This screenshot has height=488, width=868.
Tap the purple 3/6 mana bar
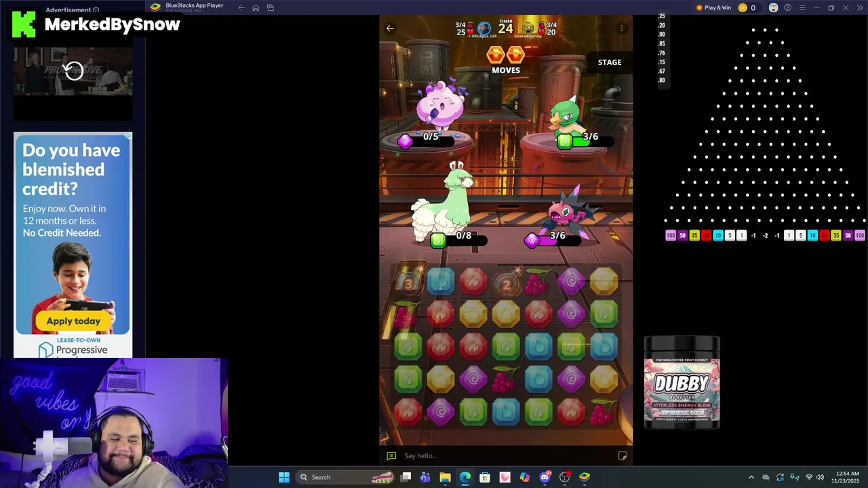point(553,239)
